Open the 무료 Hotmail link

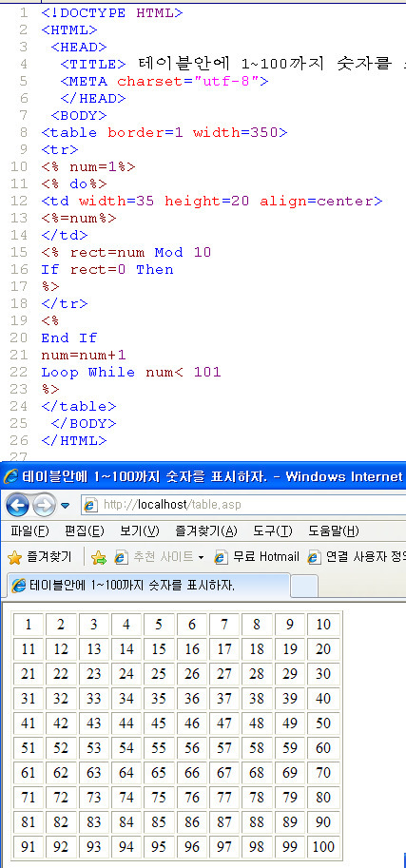258,557
